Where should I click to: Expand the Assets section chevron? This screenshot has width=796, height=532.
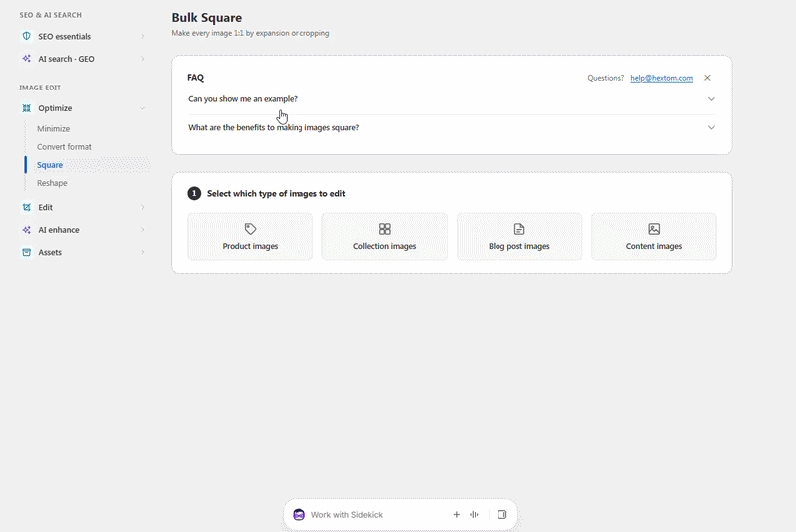(142, 252)
